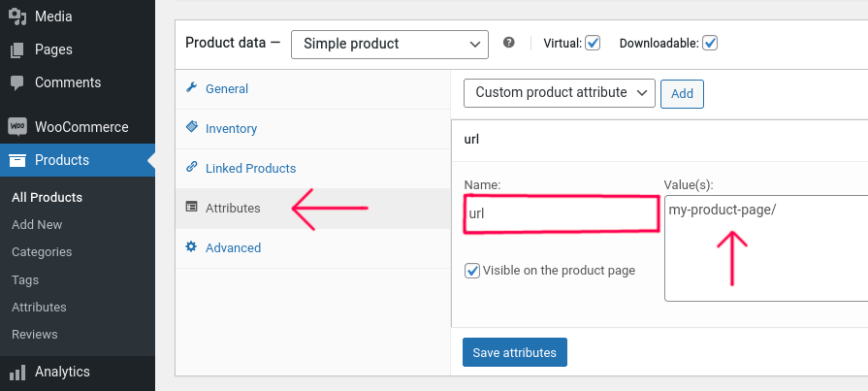The width and height of the screenshot is (868, 391).
Task: Click the Save attributes button
Action: click(x=515, y=352)
